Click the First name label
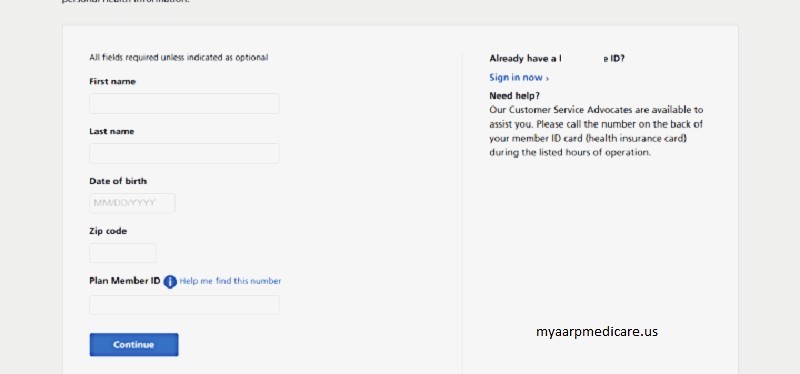 tap(112, 82)
